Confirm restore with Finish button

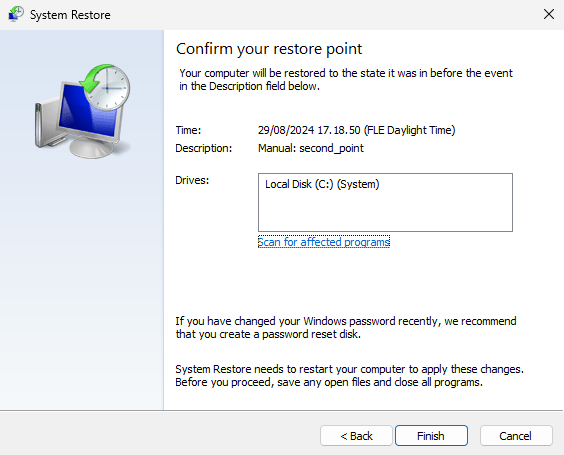click(431, 436)
